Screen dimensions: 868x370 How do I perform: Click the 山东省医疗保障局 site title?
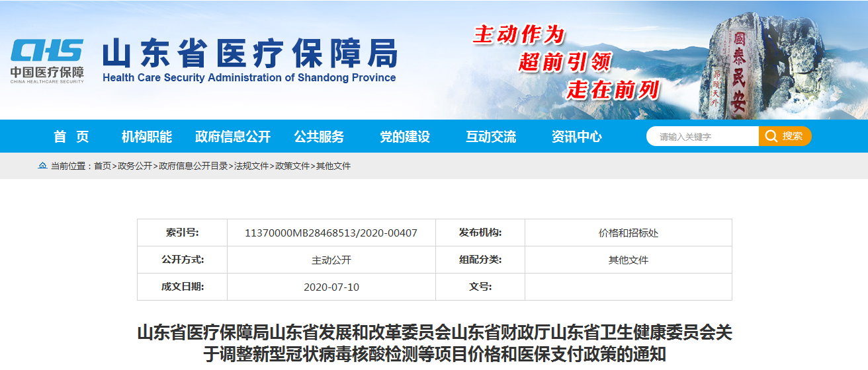[x=250, y=53]
